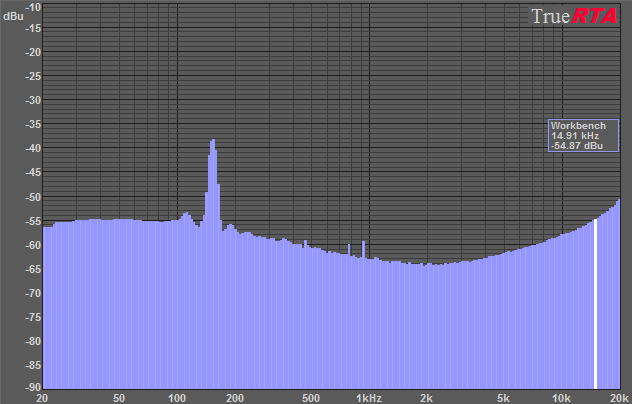Click the 'dBu' axis unit label

(x=13, y=16)
